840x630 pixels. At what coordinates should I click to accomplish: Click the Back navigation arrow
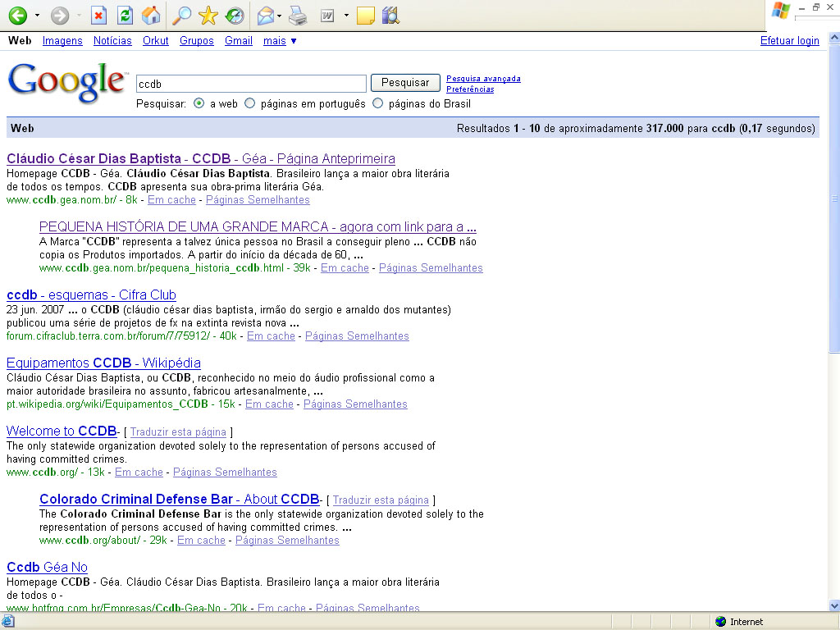coord(17,15)
